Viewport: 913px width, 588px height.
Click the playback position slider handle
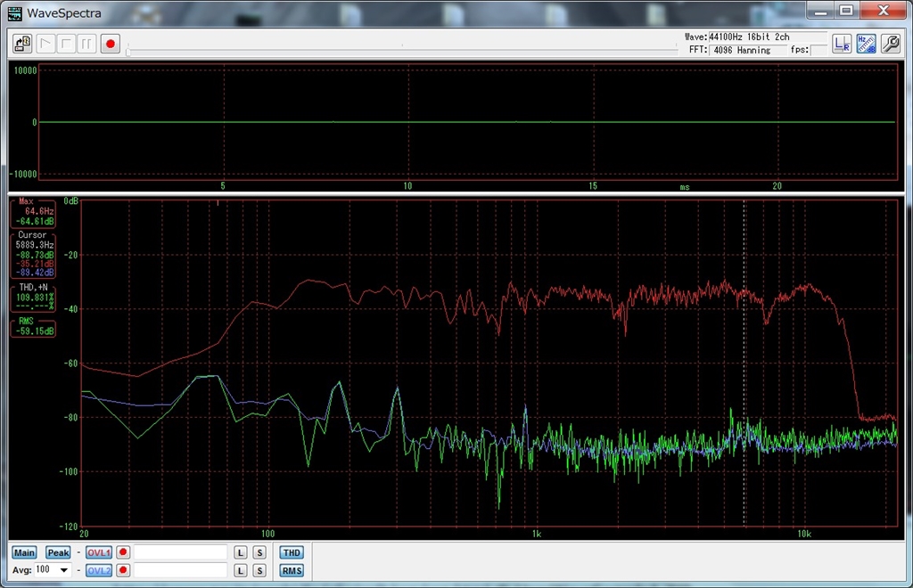pos(129,52)
